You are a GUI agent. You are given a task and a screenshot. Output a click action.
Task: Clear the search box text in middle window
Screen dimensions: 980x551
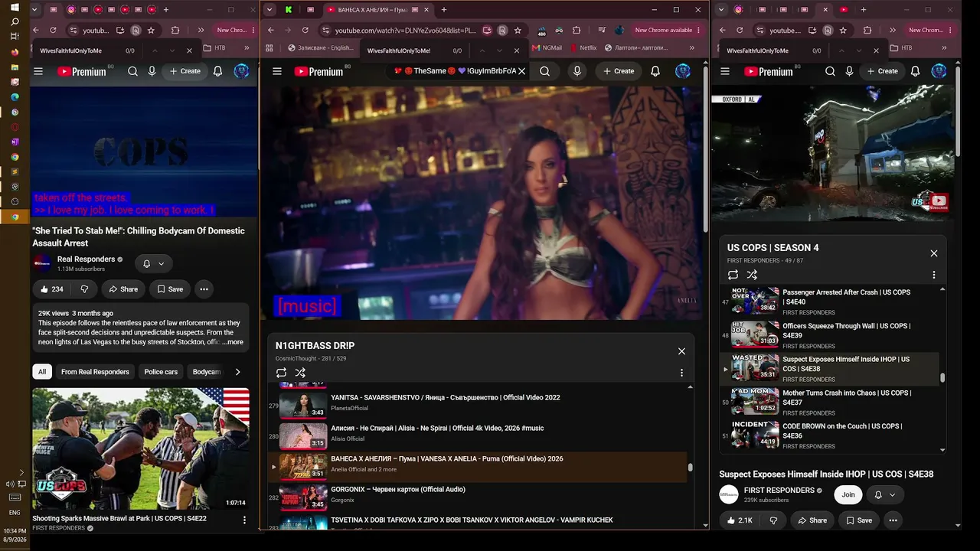coord(521,71)
